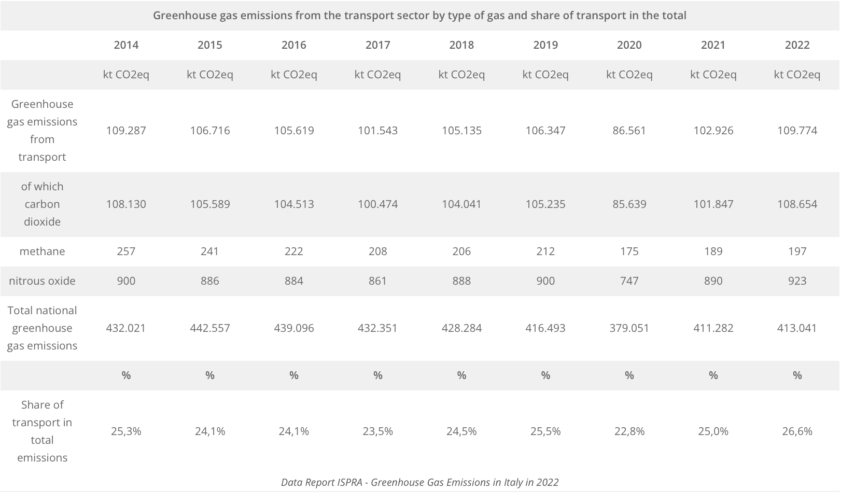Click the 'of which carbon dioxide' row label
Screen dimensions: 841x504
(42, 204)
